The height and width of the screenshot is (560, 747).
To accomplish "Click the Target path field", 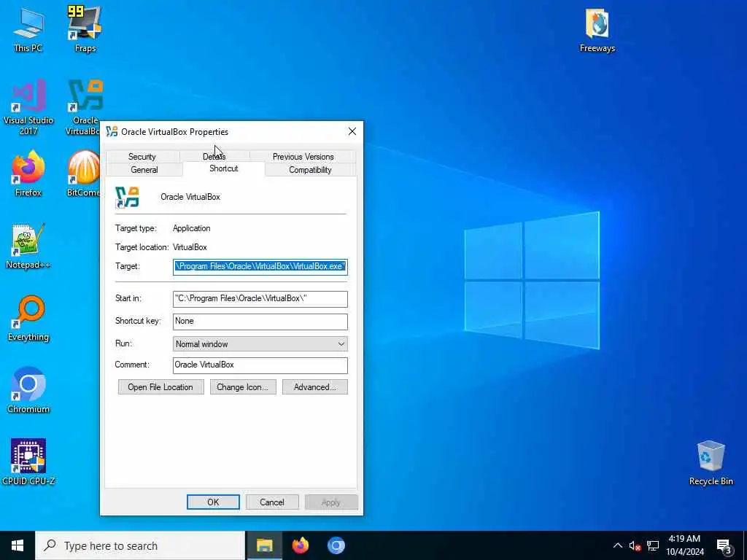I will click(x=260, y=267).
